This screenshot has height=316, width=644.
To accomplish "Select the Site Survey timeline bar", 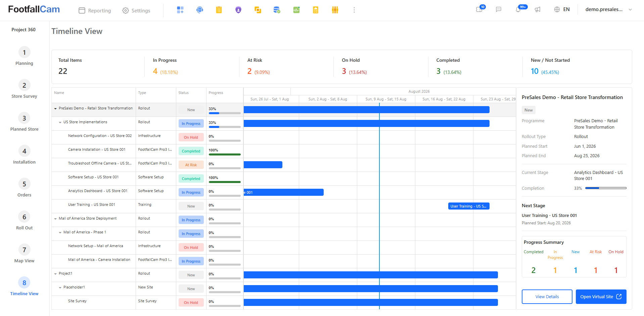I will coord(371,302).
